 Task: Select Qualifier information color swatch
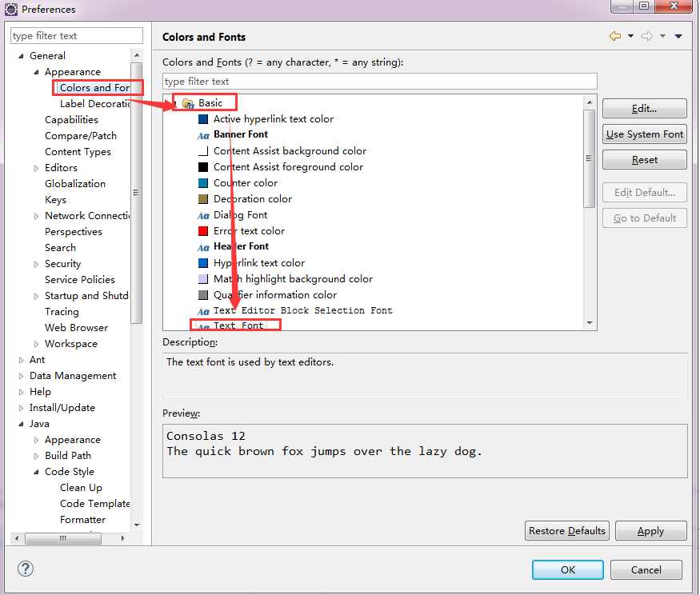click(x=203, y=295)
